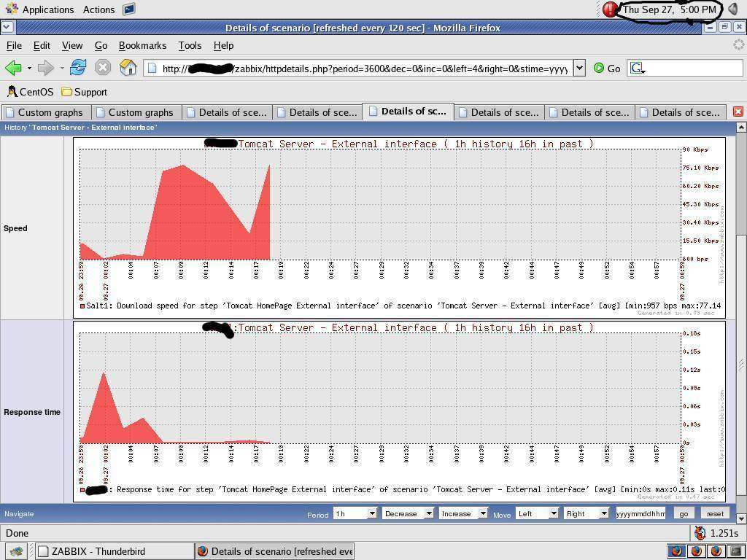Screen dimensions: 747x560
Task: Close the current tab with the red X
Action: (738, 112)
